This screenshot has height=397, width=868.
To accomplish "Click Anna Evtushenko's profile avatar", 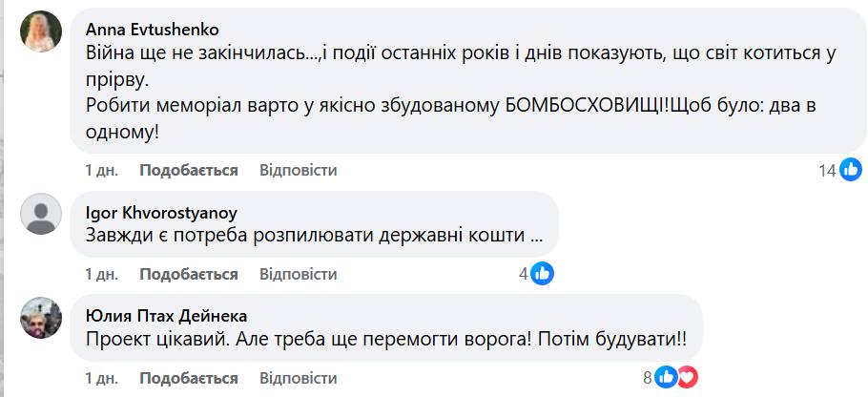I will (41, 33).
